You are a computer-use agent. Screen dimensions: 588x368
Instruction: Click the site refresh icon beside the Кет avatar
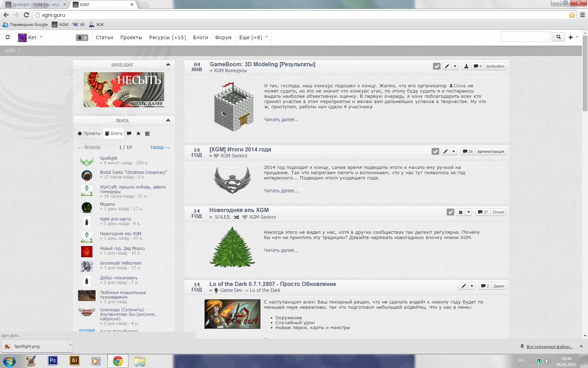coord(8,37)
